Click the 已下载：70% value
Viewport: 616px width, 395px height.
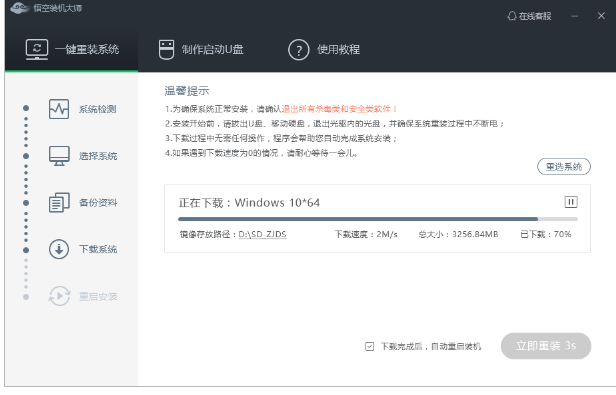[x=546, y=234]
